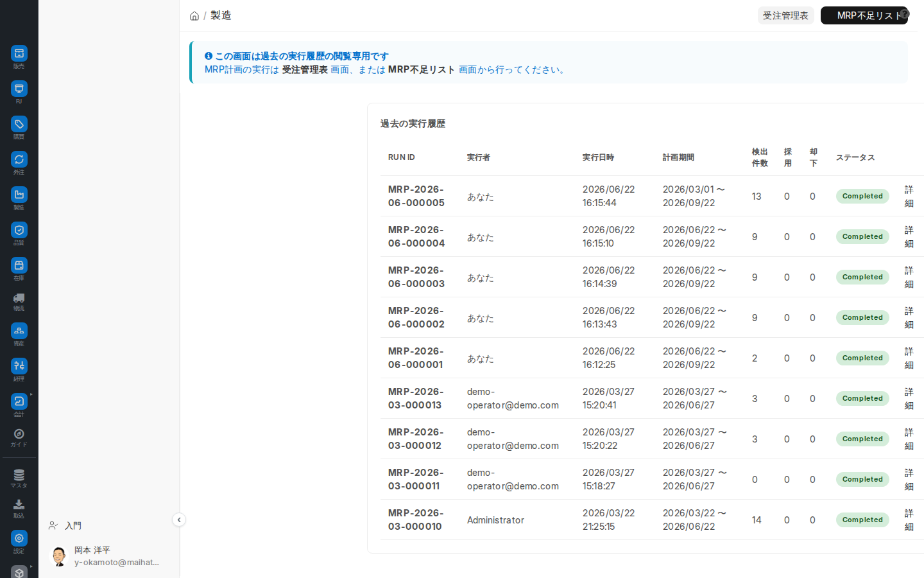Open the 購買 purchasing module icon
This screenshot has height=578, width=924.
19,124
